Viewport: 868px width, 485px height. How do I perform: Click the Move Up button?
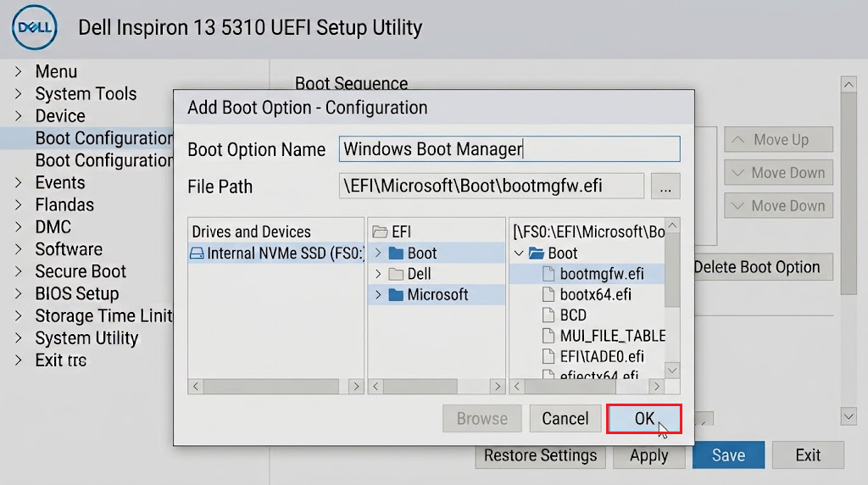point(778,140)
